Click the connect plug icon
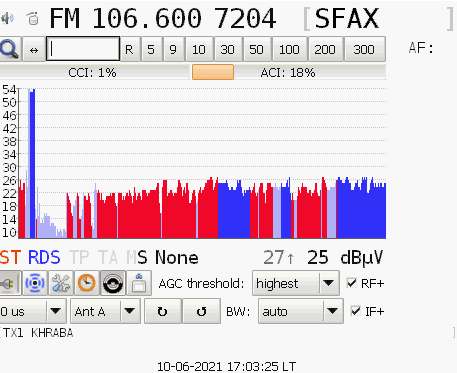This screenshot has width=457, height=373. [x=10, y=283]
